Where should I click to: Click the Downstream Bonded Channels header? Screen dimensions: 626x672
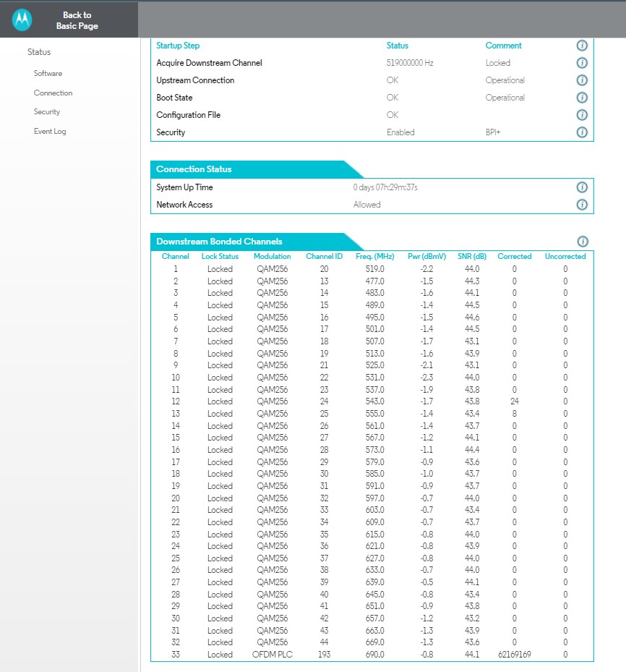[219, 242]
